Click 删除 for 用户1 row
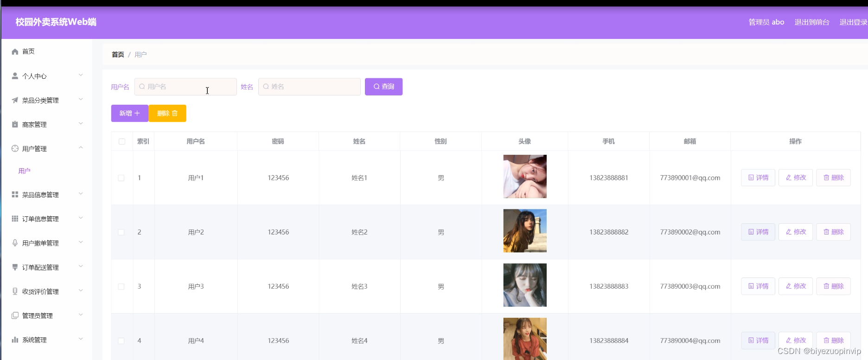The image size is (868, 360). point(833,177)
